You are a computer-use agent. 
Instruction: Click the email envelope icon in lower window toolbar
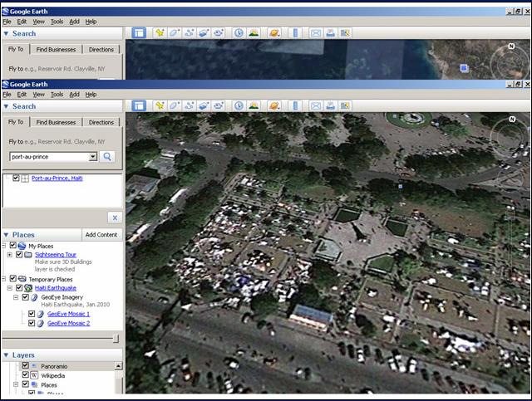316,105
